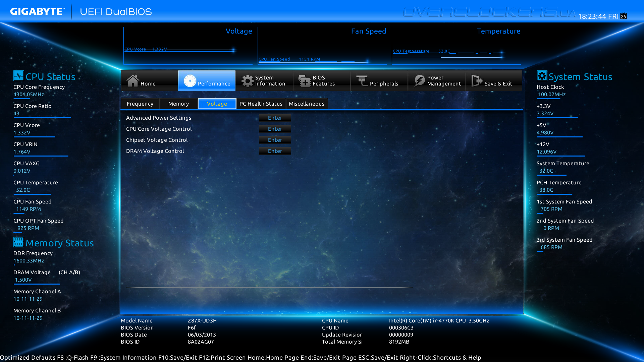
Task: Click the CPU VRIN value 1.764V
Action: [x=22, y=152]
